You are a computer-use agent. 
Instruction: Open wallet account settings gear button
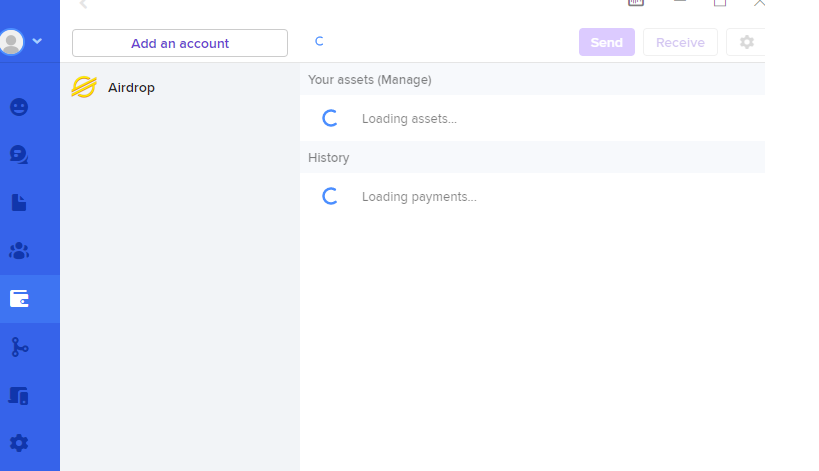coord(746,42)
